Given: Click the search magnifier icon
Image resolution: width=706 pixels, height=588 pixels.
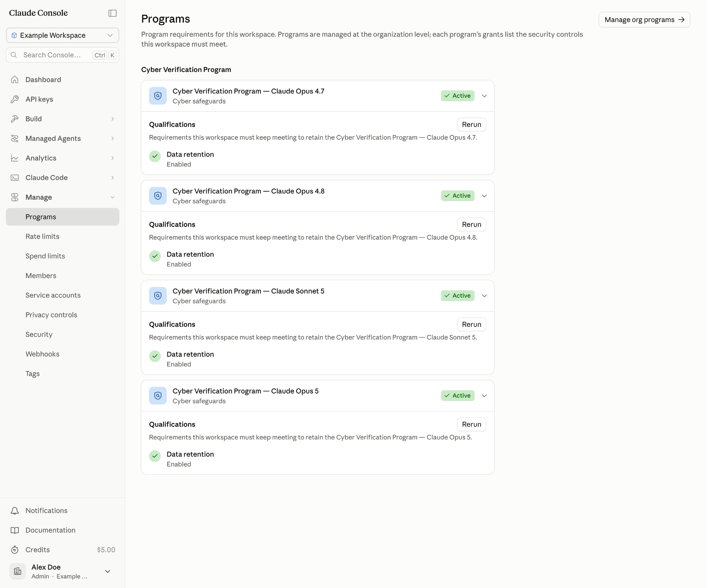Looking at the screenshot, I should 14,55.
